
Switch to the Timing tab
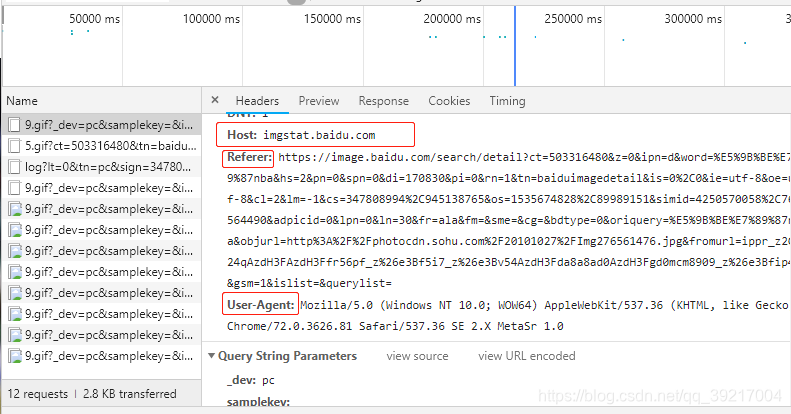(507, 101)
